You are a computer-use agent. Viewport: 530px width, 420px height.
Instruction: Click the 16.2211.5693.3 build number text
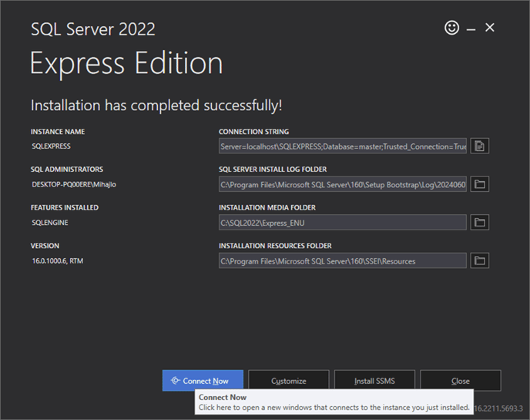point(498,408)
